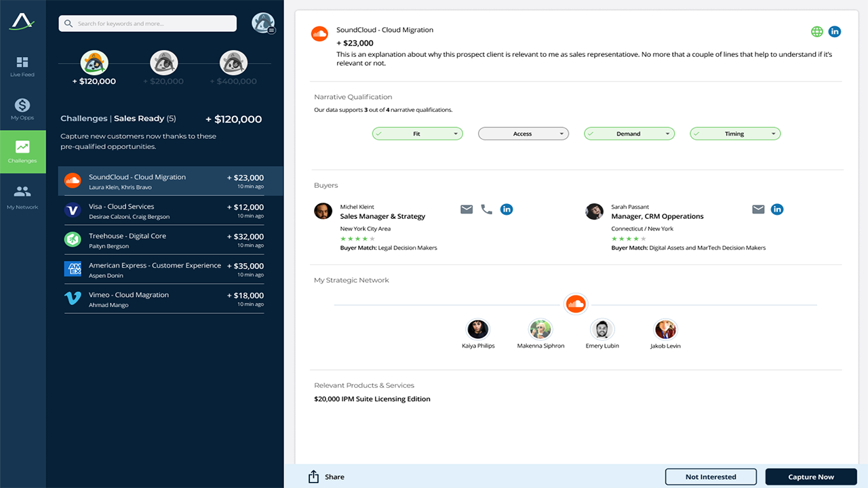The image size is (868, 488).
Task: Expand the Demand qualification dropdown
Action: (x=629, y=134)
